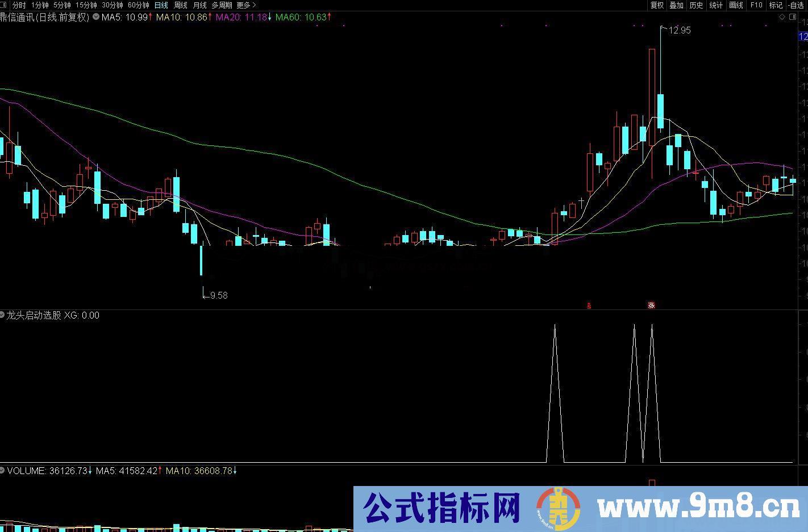Click the volume MA10: 36608.78 label

click(x=201, y=471)
